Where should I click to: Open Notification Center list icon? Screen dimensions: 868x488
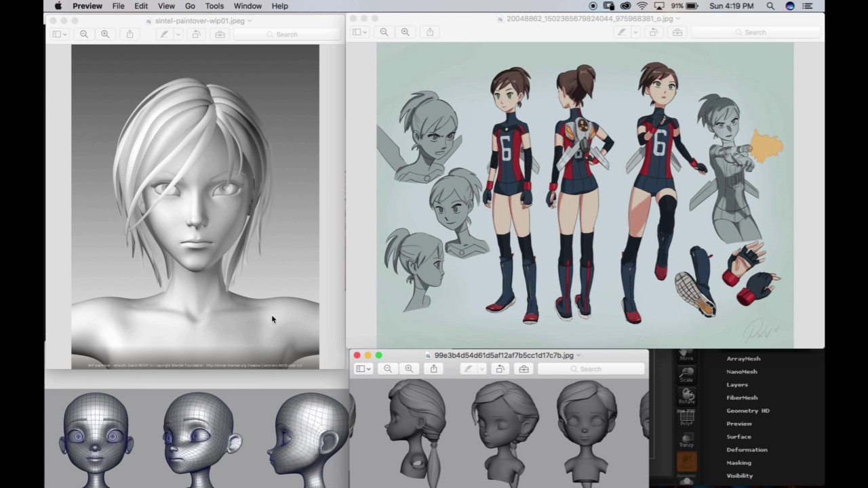808,6
